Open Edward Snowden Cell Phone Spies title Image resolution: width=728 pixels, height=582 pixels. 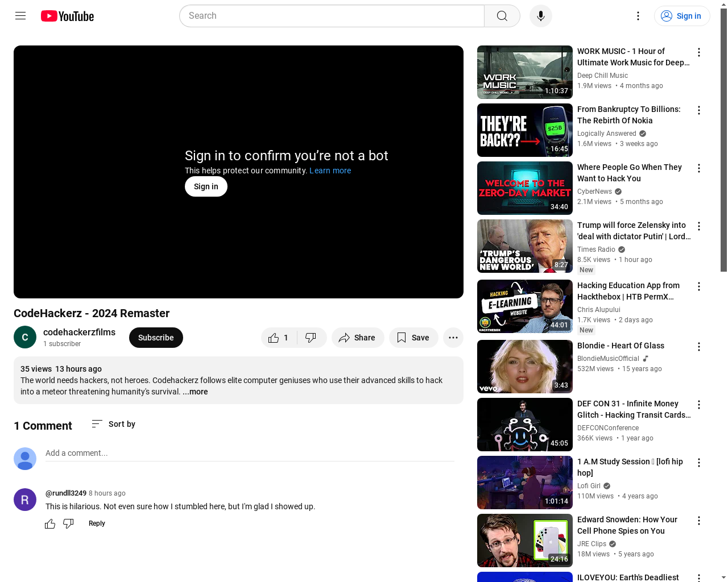tap(627, 525)
